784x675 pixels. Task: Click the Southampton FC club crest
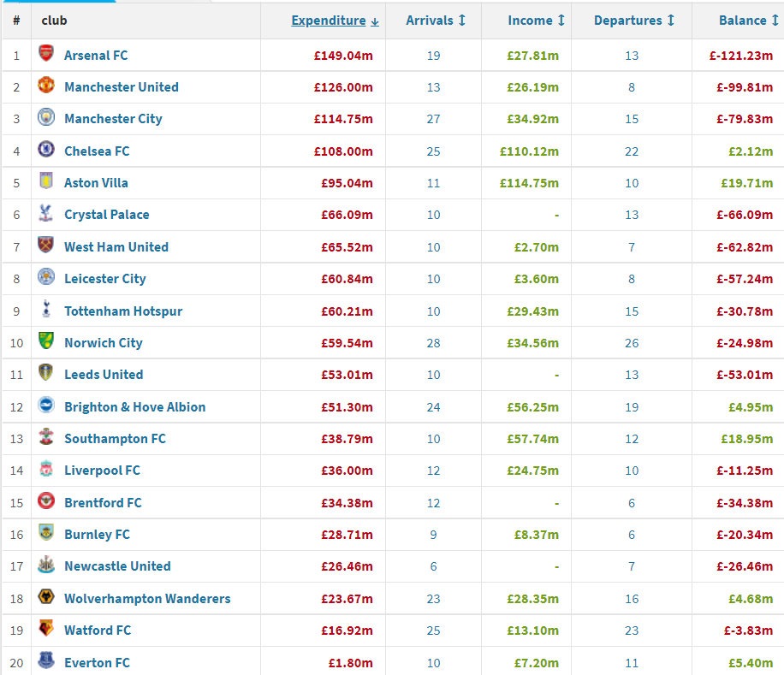tap(46, 436)
